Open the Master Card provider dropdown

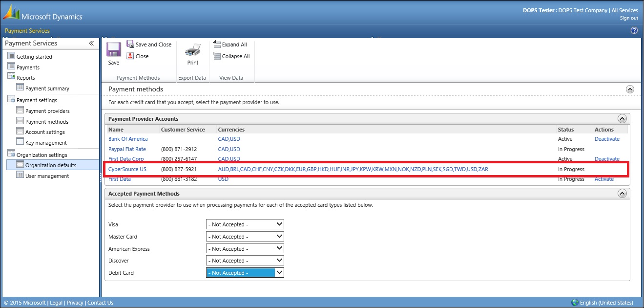click(x=245, y=237)
